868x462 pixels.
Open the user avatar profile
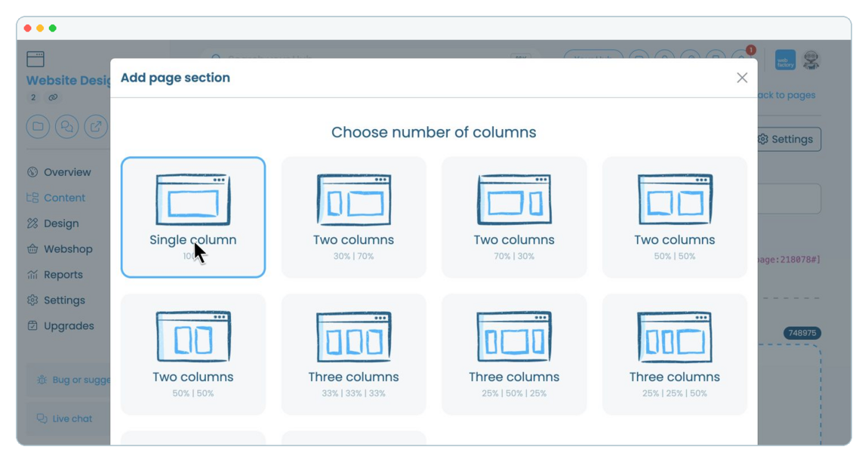(811, 60)
